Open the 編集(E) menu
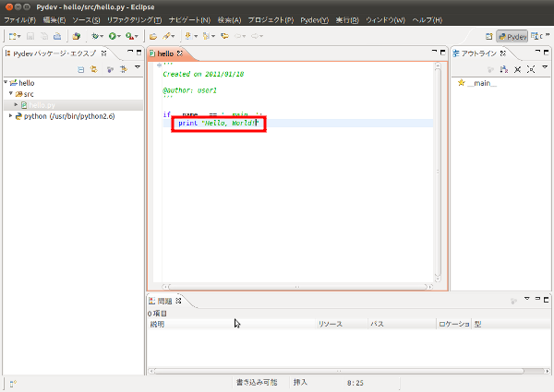Screen dimensions: 554x392 [54, 20]
